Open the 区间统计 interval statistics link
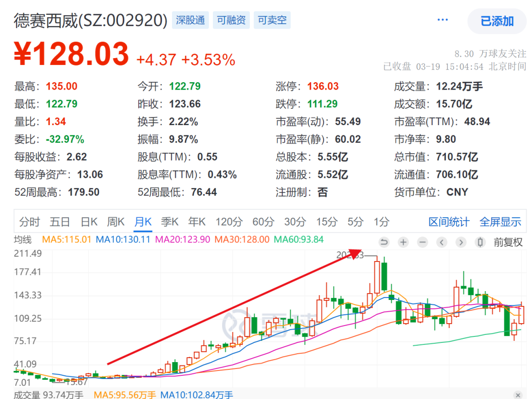Screen dimensions: 532x399 coord(449,222)
